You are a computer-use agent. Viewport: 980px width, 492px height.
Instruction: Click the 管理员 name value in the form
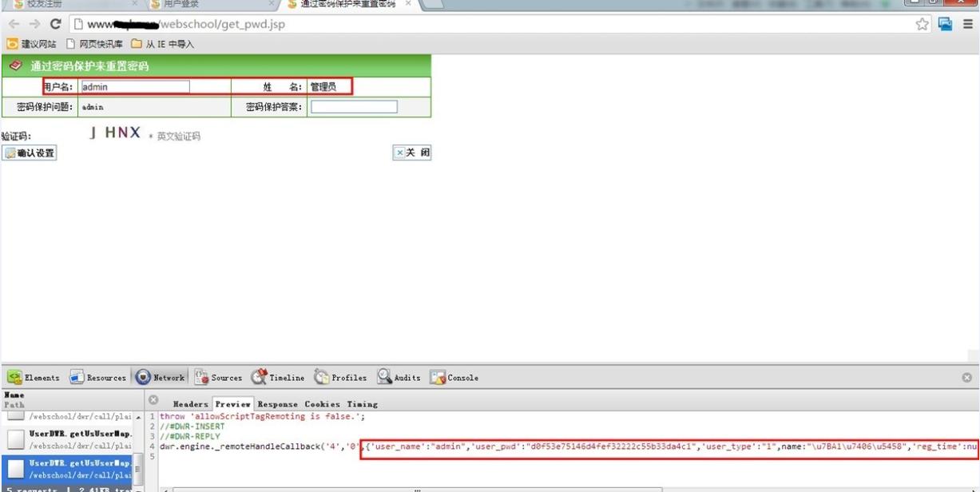pyautogui.click(x=323, y=87)
